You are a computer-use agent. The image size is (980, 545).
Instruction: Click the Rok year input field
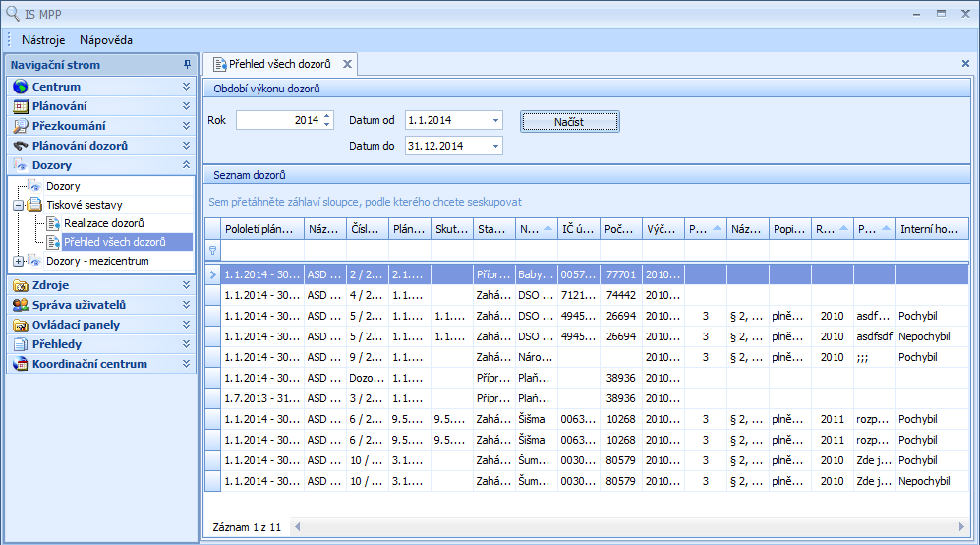click(279, 120)
